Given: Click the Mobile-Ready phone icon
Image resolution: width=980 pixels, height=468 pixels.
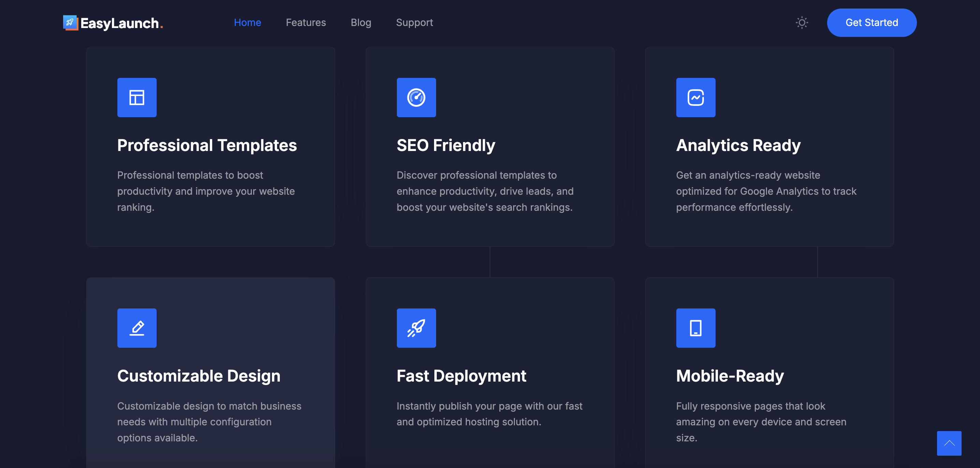Looking at the screenshot, I should (695, 328).
